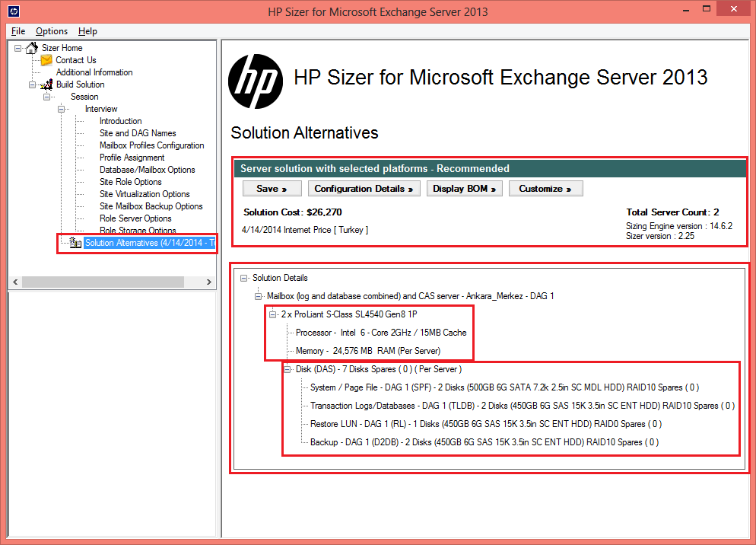
Task: Click the tree horizontal scrollbar thumb
Action: (x=103, y=282)
